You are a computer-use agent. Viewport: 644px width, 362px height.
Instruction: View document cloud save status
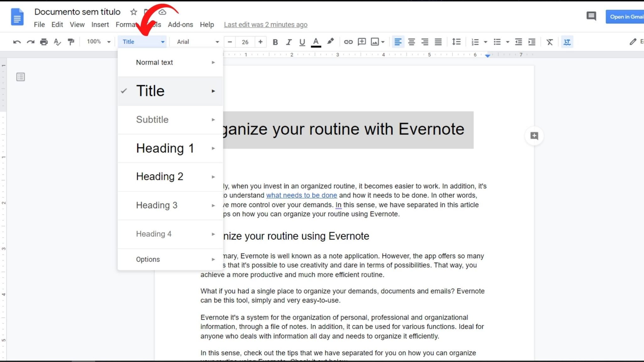click(x=162, y=12)
